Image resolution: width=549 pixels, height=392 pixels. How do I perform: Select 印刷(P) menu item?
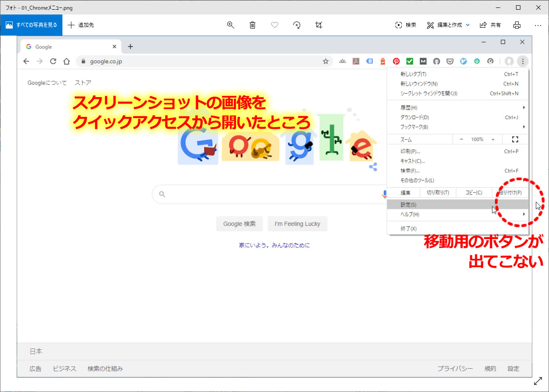[458, 152]
